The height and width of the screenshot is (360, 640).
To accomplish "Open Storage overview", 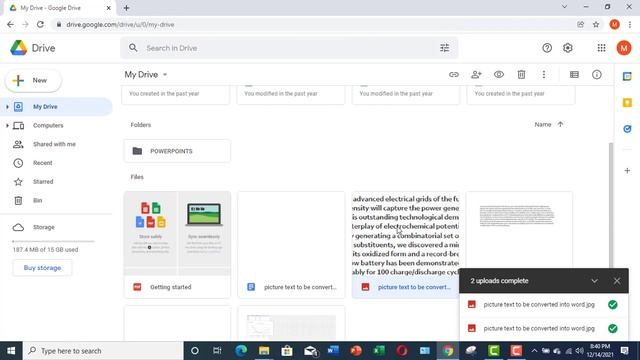I will coord(44,227).
